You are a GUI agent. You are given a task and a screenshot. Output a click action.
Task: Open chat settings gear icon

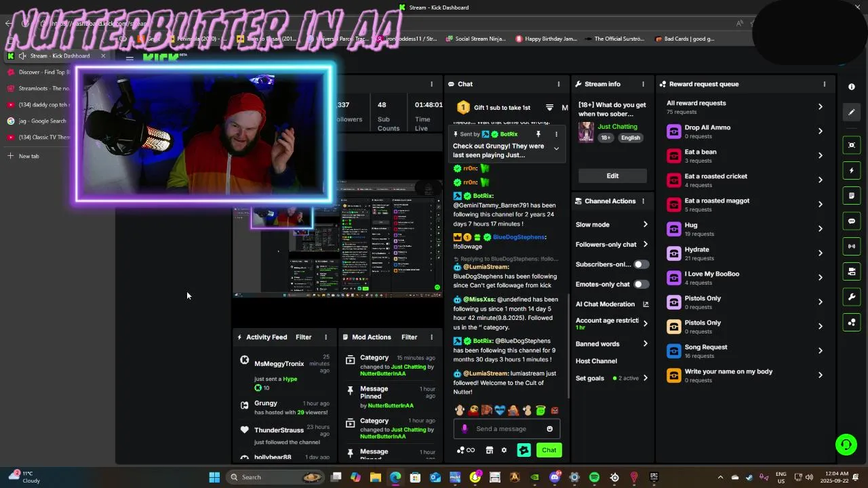pos(504,450)
